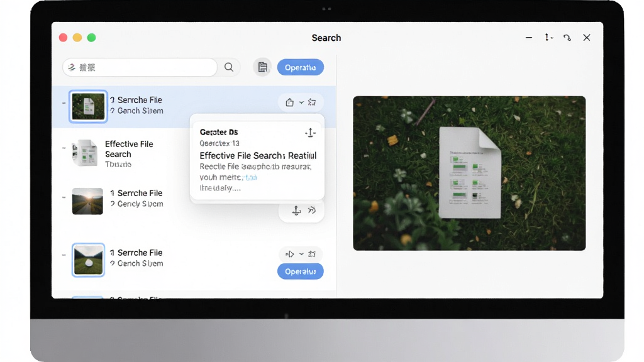
Task: Click the red macOS close dot
Action: point(64,38)
